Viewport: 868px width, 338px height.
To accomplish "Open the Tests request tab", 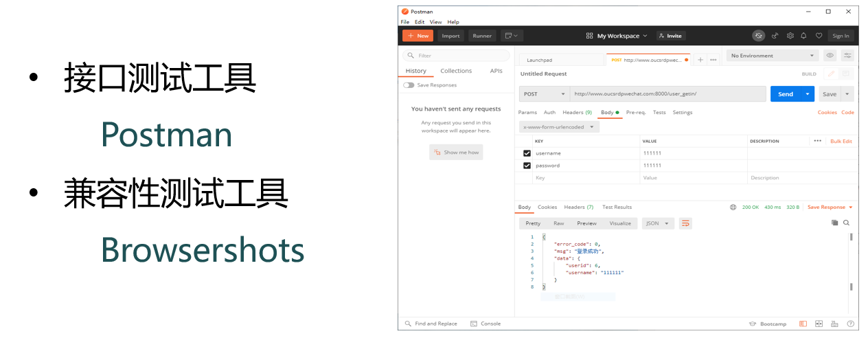I will [x=659, y=112].
